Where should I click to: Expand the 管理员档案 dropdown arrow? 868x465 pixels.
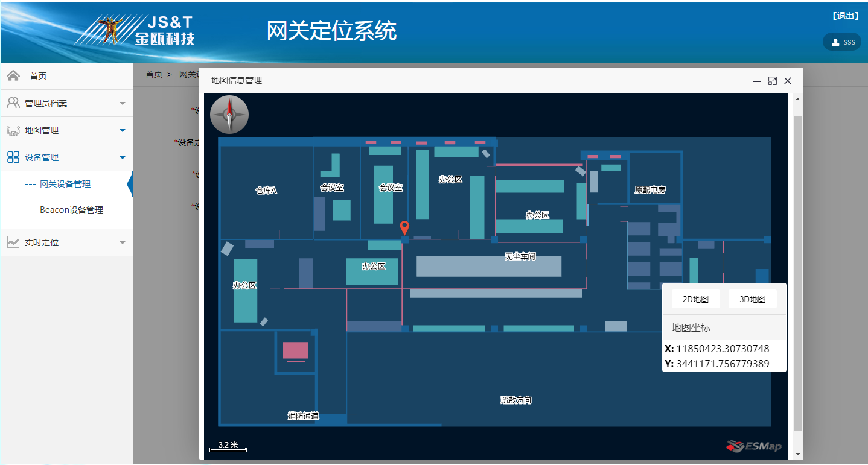123,104
